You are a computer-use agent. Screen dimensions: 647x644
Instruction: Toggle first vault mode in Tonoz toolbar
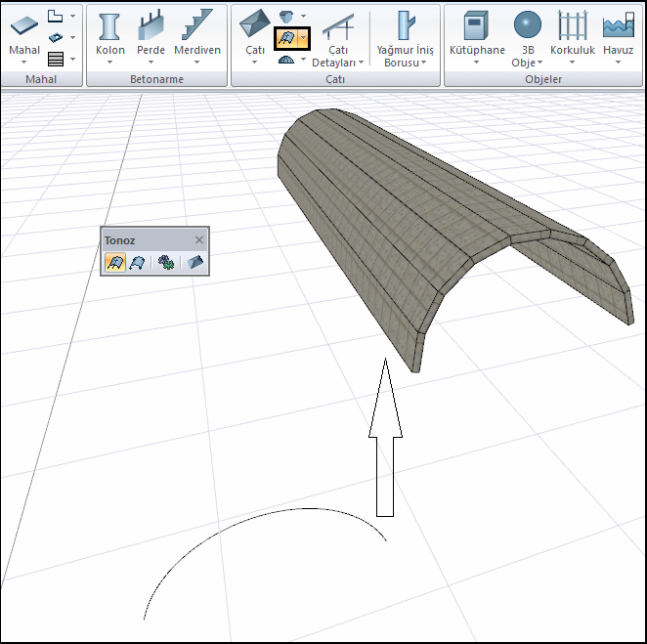pyautogui.click(x=114, y=262)
